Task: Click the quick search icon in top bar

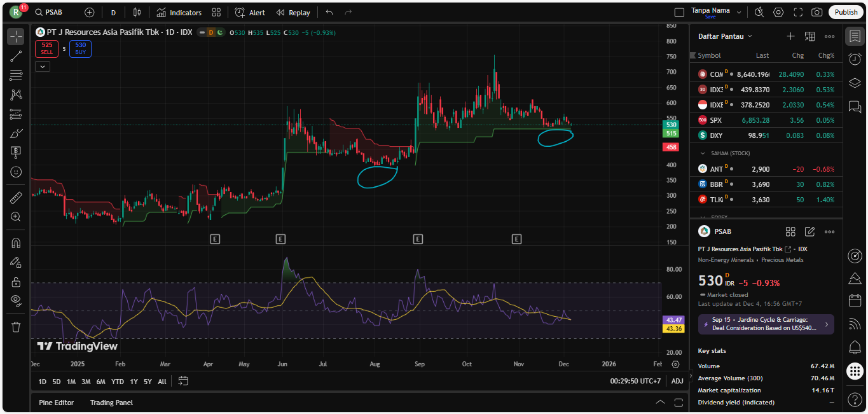Action: click(x=759, y=12)
